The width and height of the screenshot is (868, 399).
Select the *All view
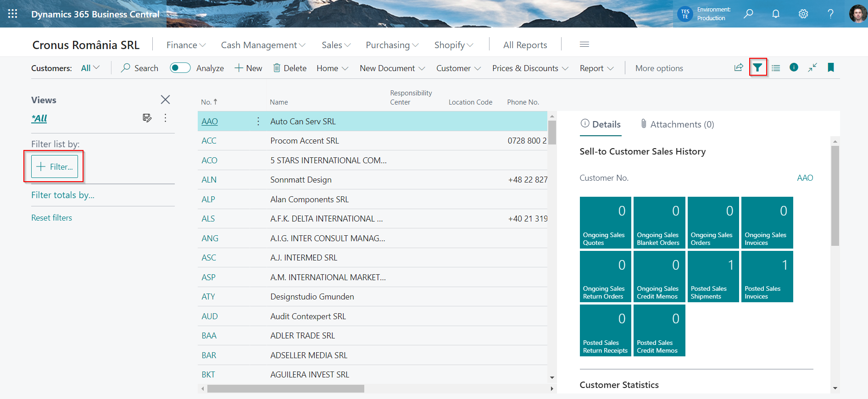pyautogui.click(x=39, y=118)
